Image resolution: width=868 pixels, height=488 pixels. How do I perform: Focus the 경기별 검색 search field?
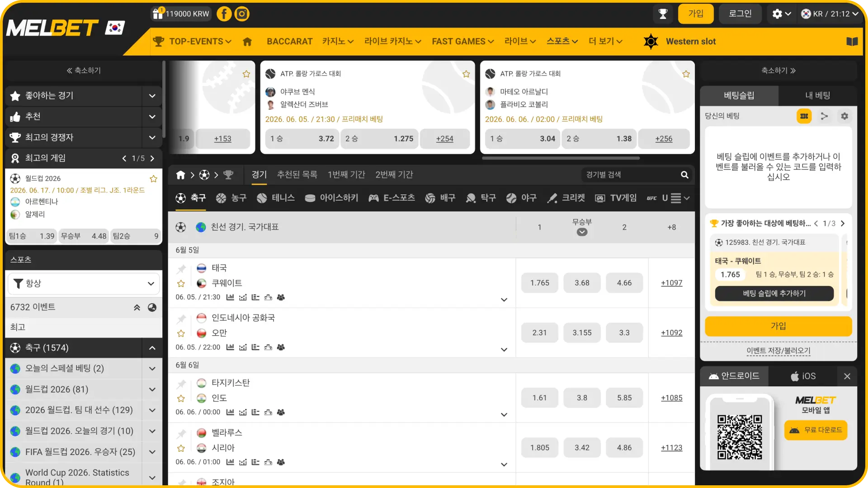click(x=631, y=175)
